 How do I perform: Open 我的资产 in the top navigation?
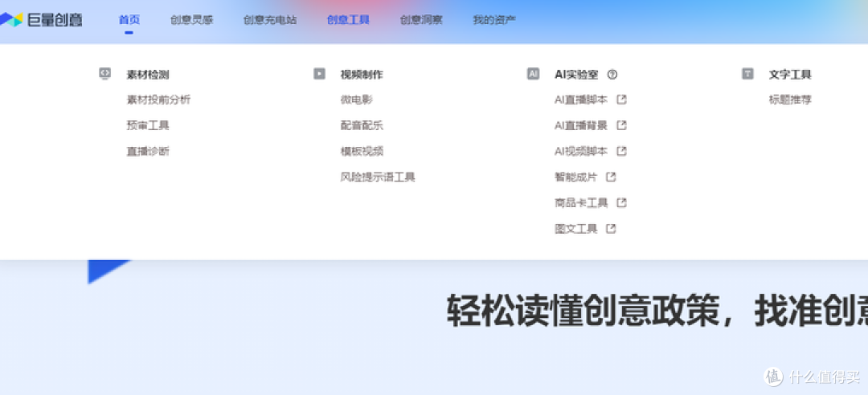tap(494, 20)
